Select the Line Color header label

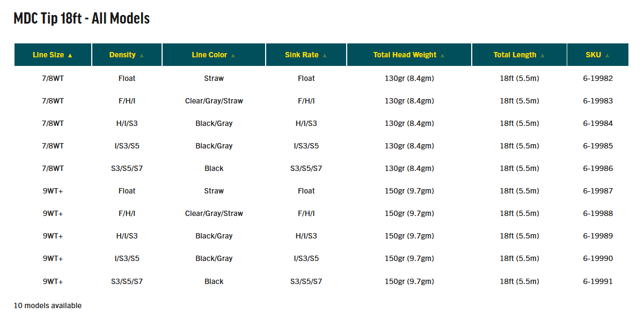[x=209, y=55]
